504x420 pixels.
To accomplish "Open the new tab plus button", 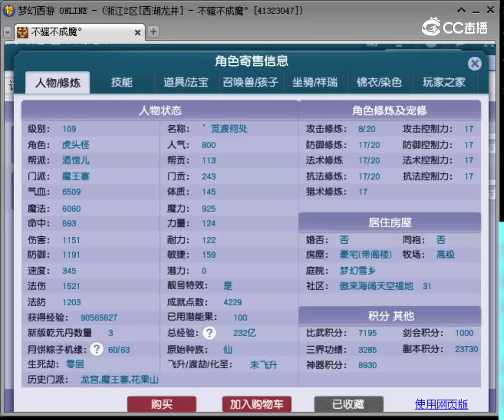I will [153, 32].
